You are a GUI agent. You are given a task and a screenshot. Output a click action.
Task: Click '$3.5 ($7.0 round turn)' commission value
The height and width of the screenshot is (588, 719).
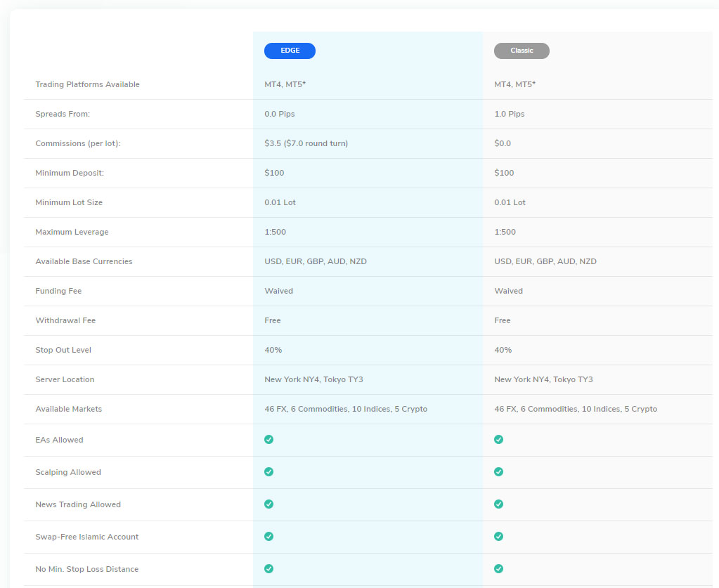[x=306, y=143]
